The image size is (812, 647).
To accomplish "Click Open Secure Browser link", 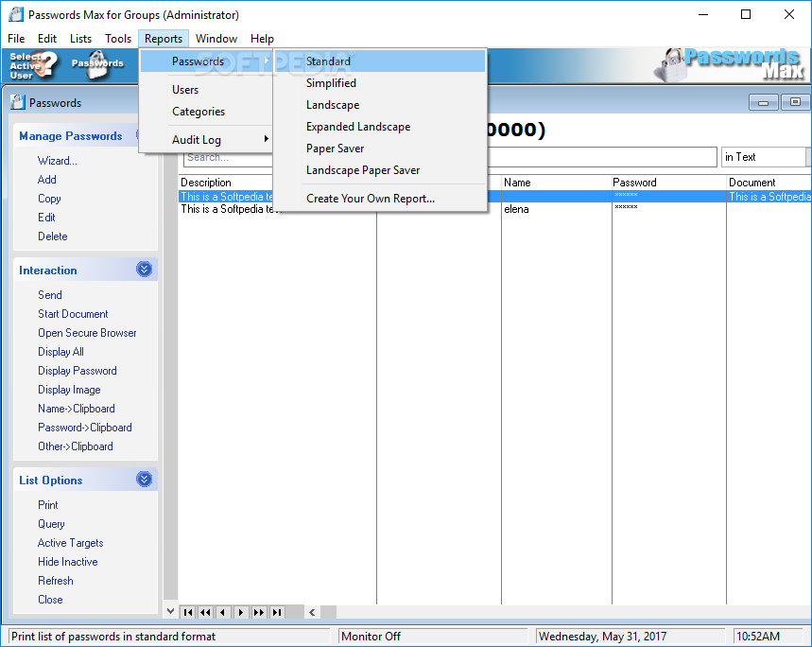I will point(87,333).
